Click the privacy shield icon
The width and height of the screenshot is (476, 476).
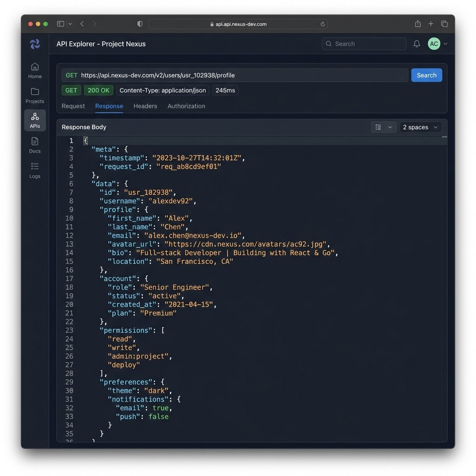tap(139, 24)
